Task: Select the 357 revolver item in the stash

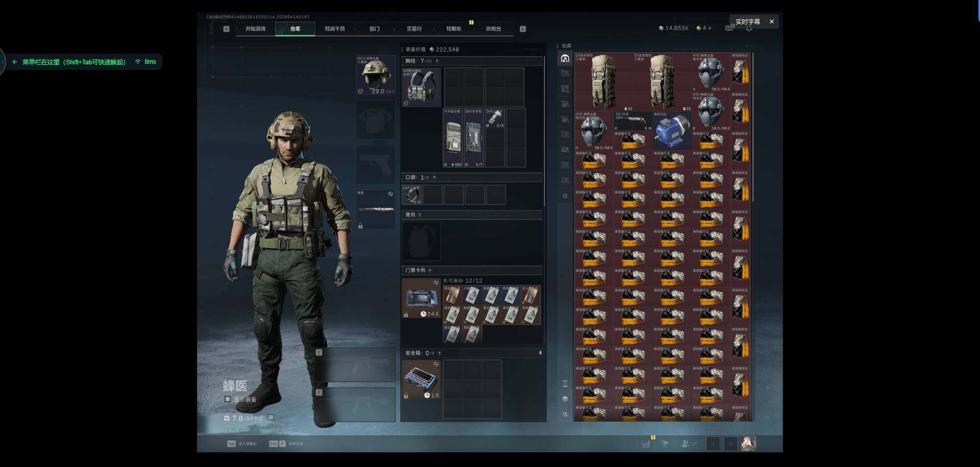Action: click(x=633, y=121)
